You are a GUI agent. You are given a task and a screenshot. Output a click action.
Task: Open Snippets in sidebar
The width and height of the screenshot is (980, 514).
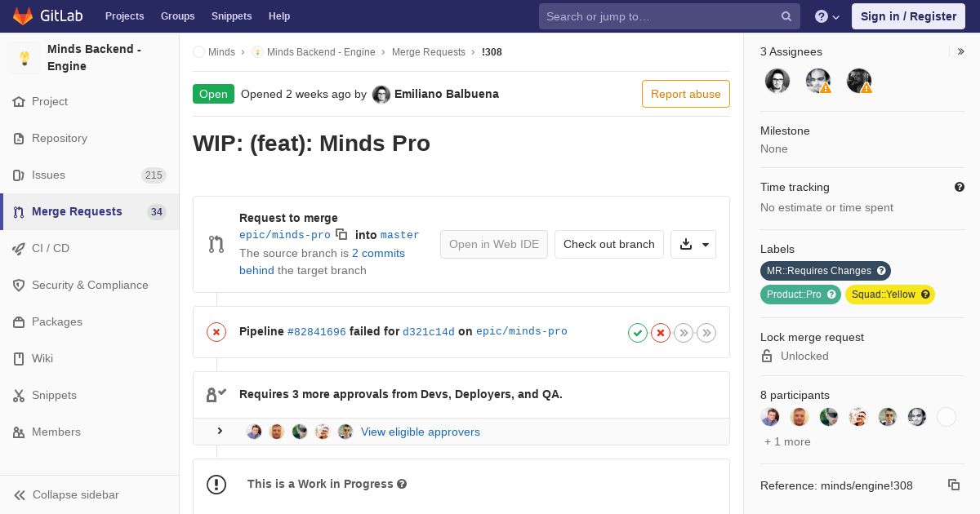[90, 395]
